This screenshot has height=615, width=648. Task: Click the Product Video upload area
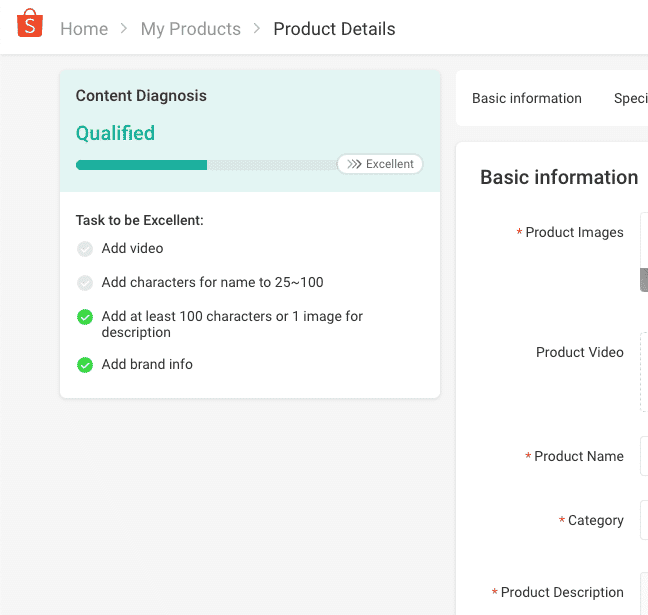pyautogui.click(x=643, y=372)
